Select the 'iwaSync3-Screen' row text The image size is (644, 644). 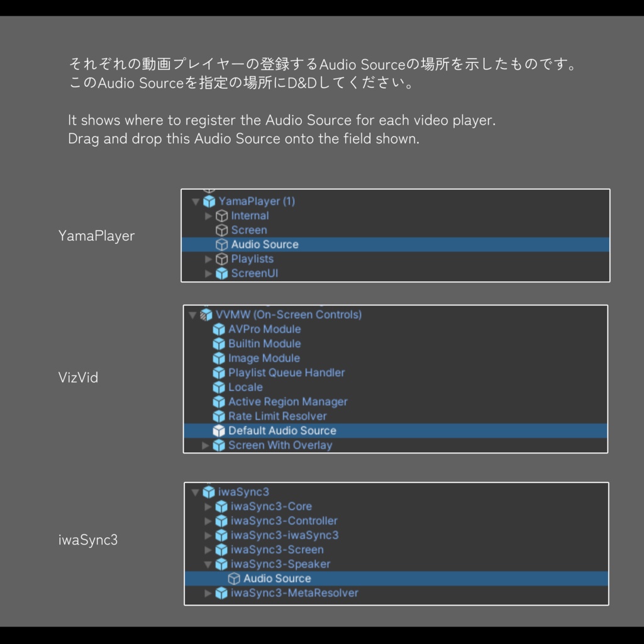coord(277,550)
